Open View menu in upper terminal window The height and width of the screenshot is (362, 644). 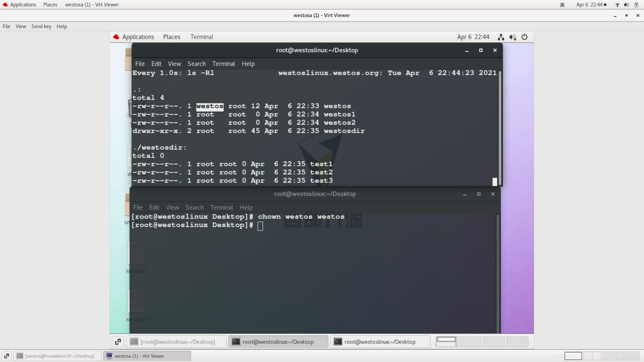point(174,64)
